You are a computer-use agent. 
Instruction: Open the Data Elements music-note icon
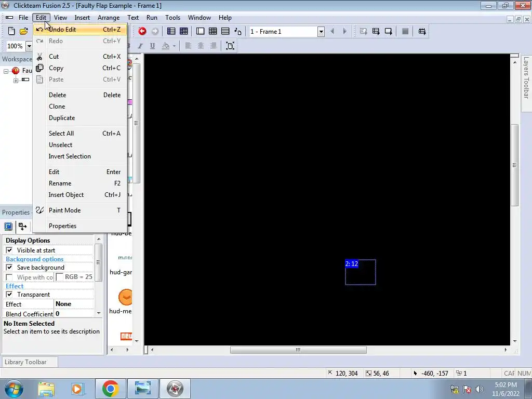[x=238, y=31]
